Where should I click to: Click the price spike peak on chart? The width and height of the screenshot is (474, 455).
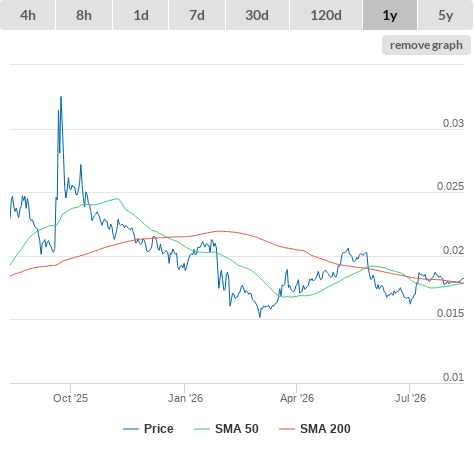click(x=61, y=97)
